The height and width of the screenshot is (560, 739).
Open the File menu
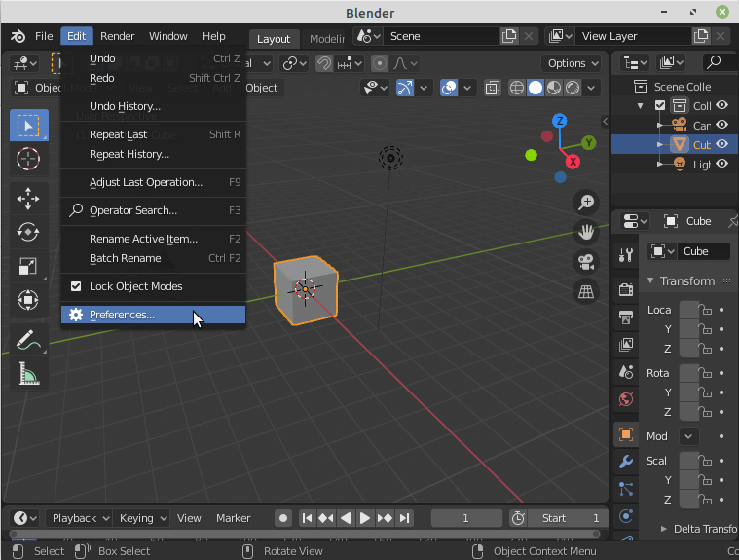tap(44, 36)
